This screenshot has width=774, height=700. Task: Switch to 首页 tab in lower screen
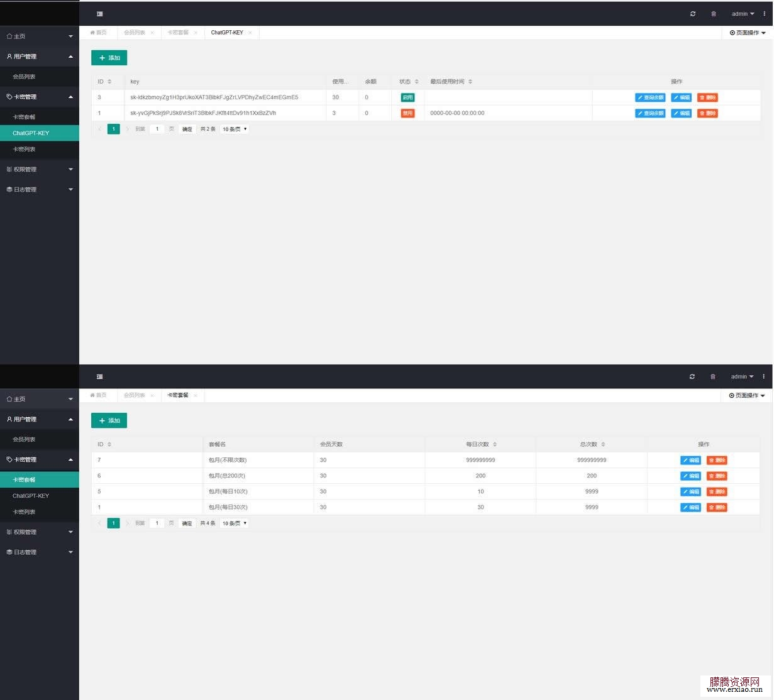point(99,395)
